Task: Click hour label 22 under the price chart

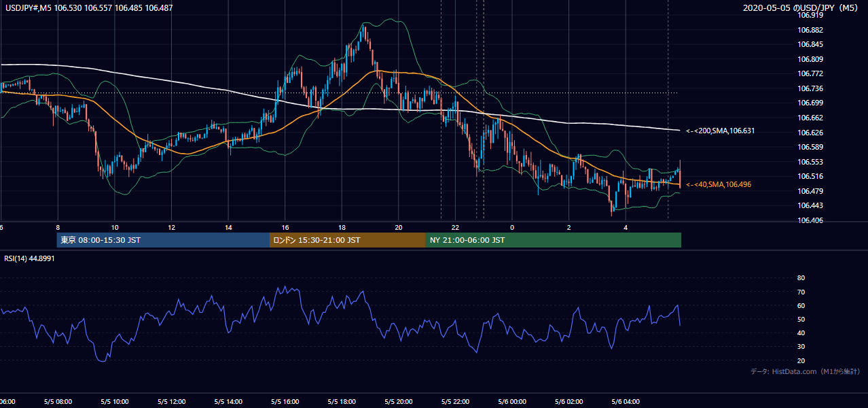Action: 456,228
